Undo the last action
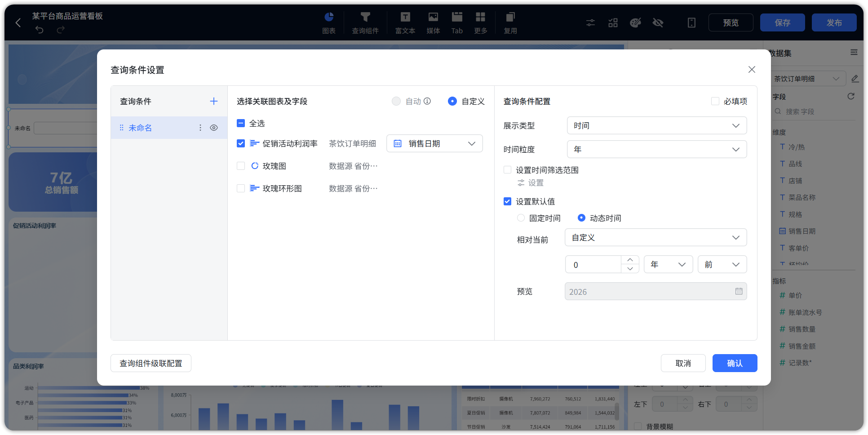868x435 pixels. coord(40,30)
